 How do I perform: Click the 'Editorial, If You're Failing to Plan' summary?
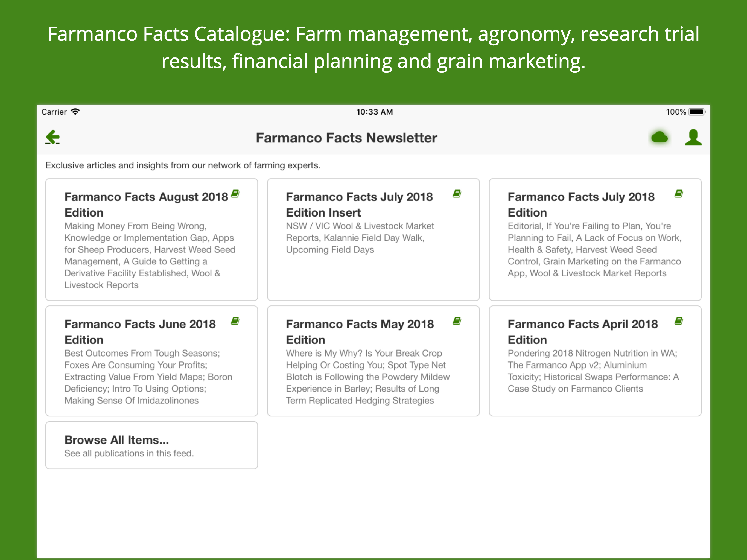(x=594, y=250)
